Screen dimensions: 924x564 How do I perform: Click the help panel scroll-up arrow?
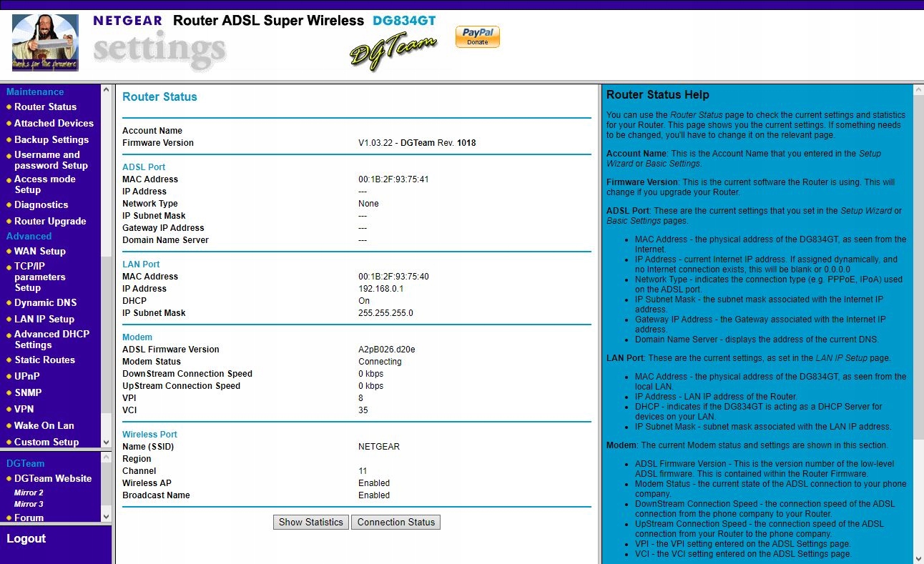click(918, 90)
